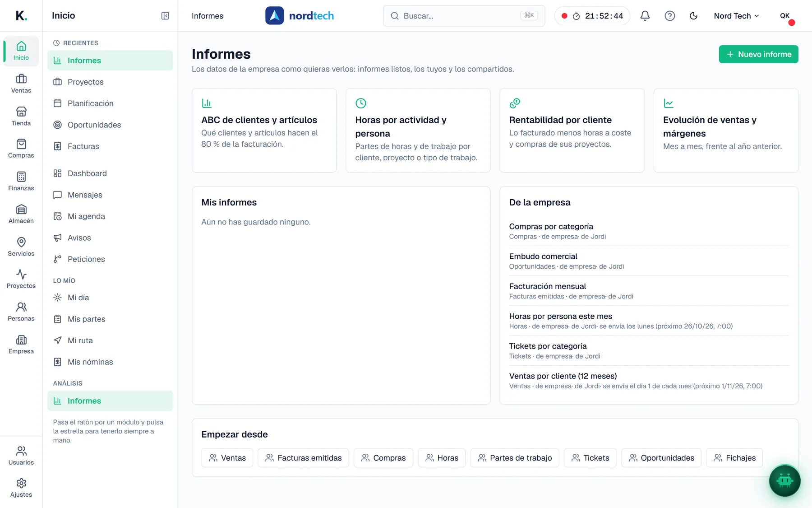Open Mi agenda in the sidebar
This screenshot has height=508, width=812.
pyautogui.click(x=110, y=216)
